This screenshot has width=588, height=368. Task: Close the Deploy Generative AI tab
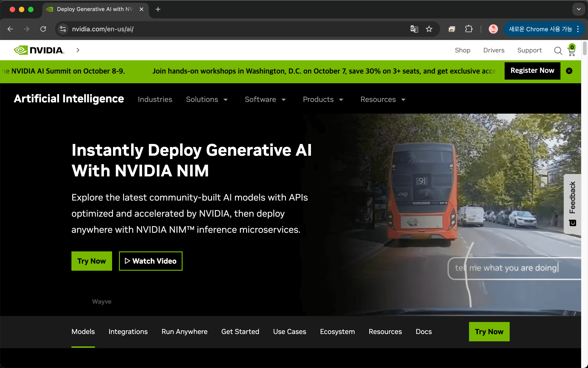coord(141,9)
